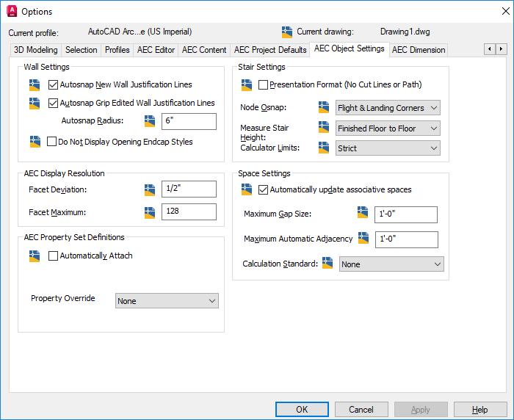Disable Autosnap New Wall Justification Lines
Screen dimensions: 514x420
tap(53, 85)
